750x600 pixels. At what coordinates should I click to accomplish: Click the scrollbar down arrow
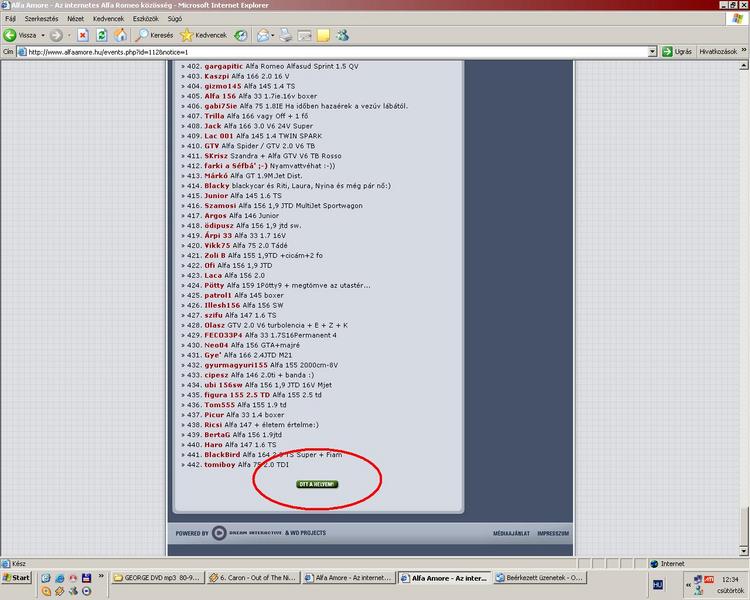click(744, 551)
